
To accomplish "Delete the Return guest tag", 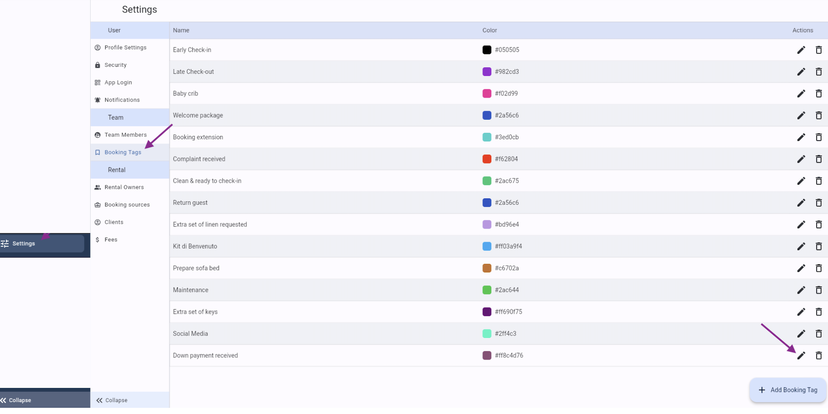I will coord(818,203).
